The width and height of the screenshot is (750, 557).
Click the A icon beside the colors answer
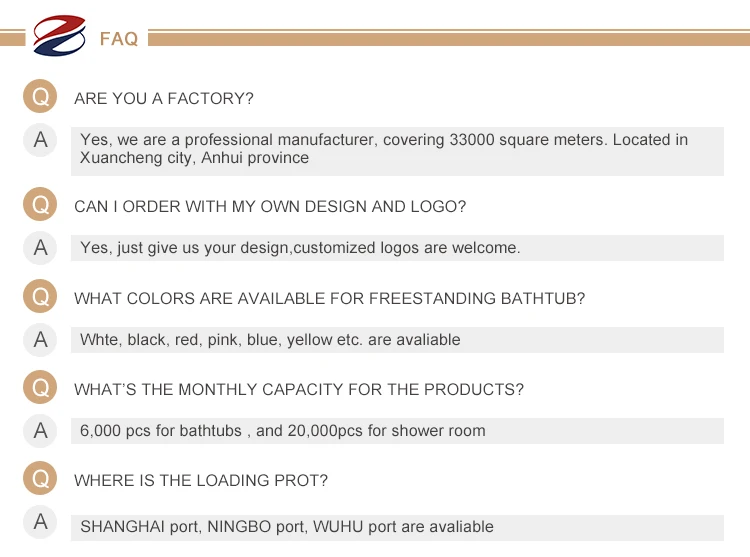pos(40,339)
